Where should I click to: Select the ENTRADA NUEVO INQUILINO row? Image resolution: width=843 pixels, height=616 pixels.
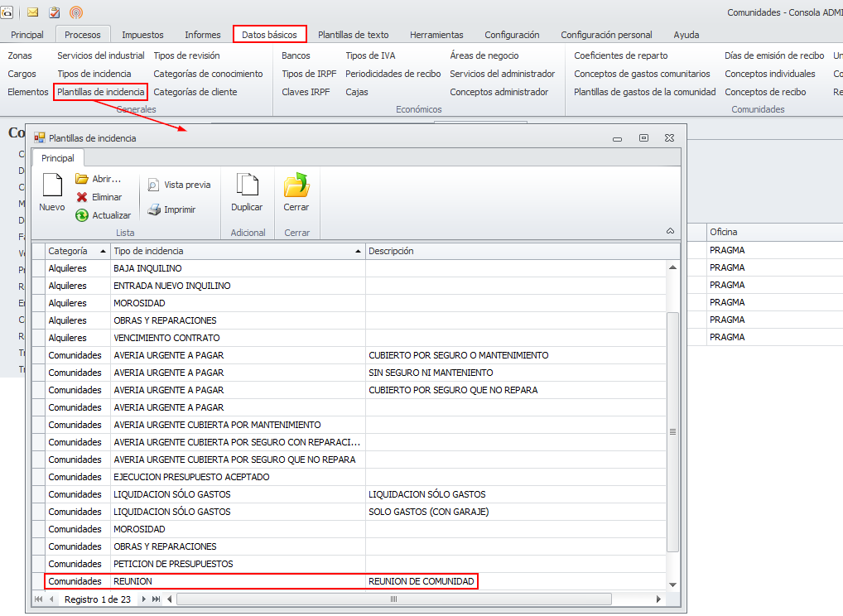pos(355,286)
